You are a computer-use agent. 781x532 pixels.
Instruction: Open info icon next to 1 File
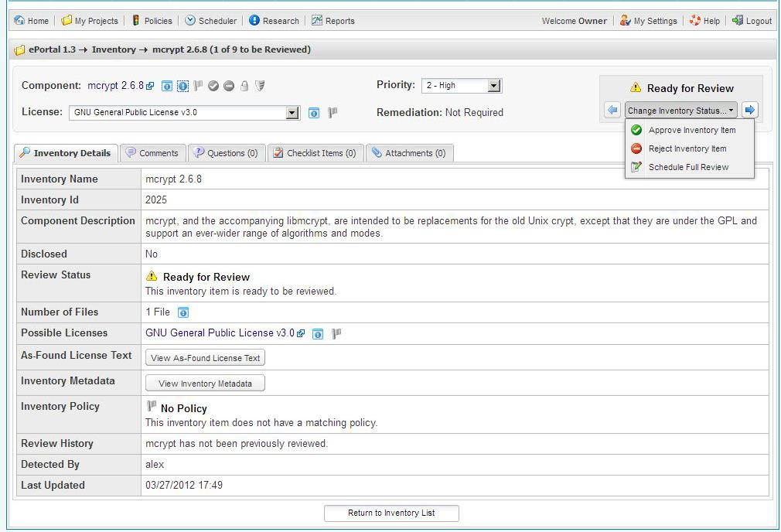click(x=183, y=312)
